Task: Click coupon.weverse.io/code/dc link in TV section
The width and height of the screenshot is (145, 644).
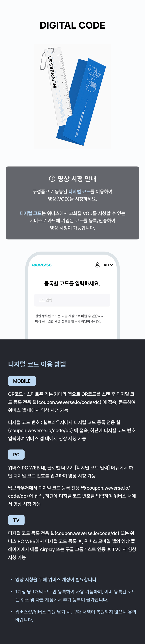Action: 87,533
